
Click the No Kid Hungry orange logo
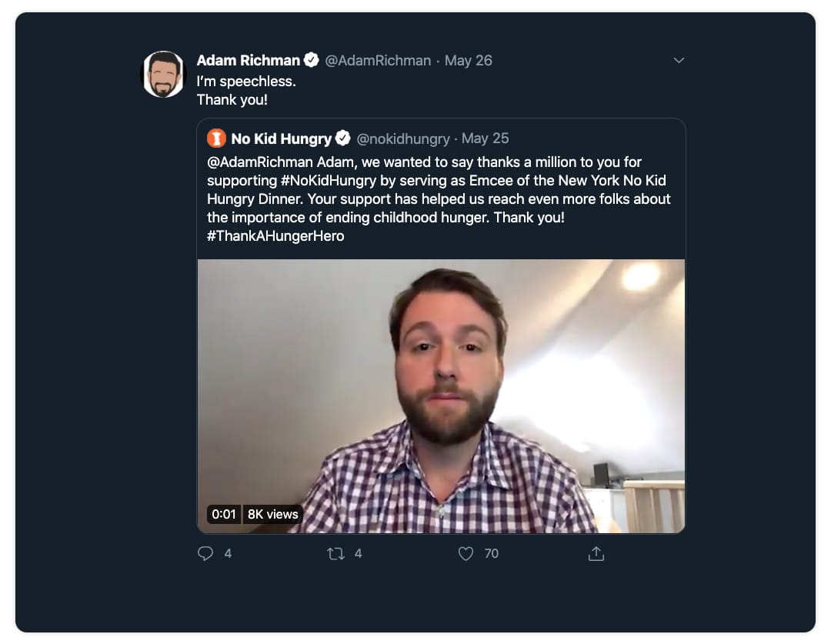[216, 138]
